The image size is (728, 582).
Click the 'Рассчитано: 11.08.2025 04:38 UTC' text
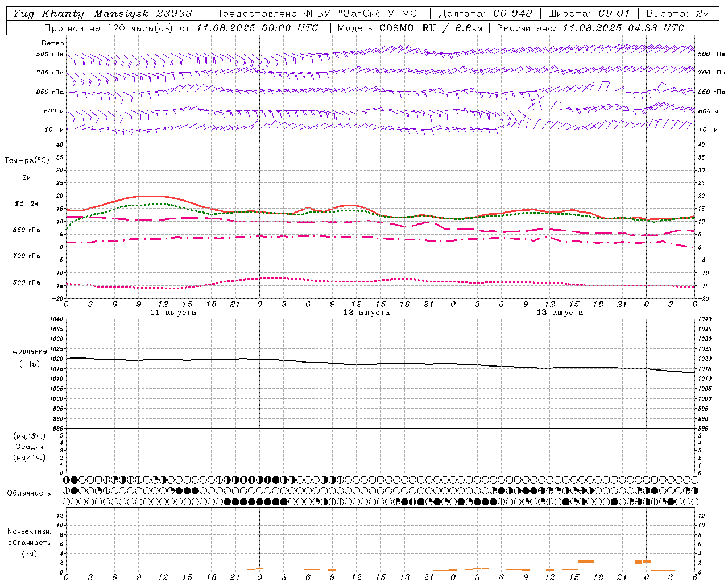590,28
